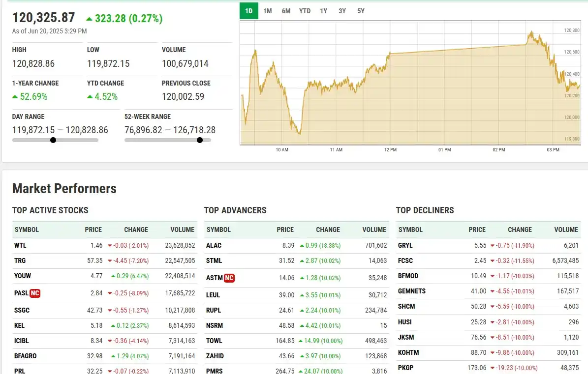The image size is (588, 374).
Task: Open the HUSI stock symbol
Action: pyautogui.click(x=405, y=322)
